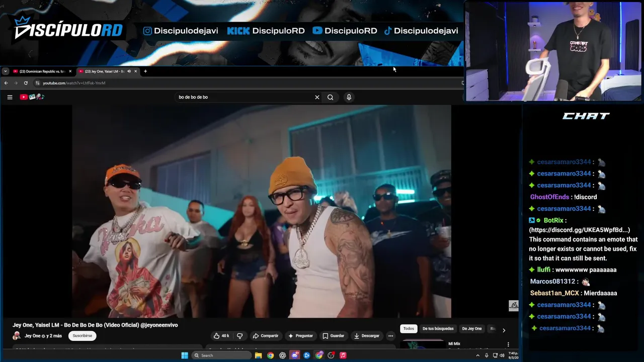Reload the YouTube page
The image size is (644, 362).
[x=26, y=83]
